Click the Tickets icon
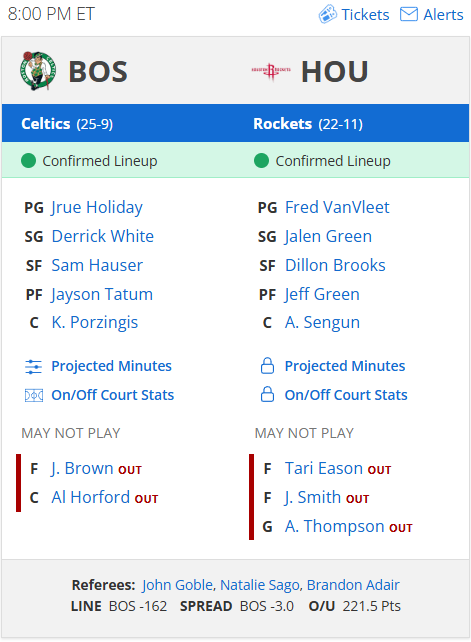471x642 pixels. (328, 14)
